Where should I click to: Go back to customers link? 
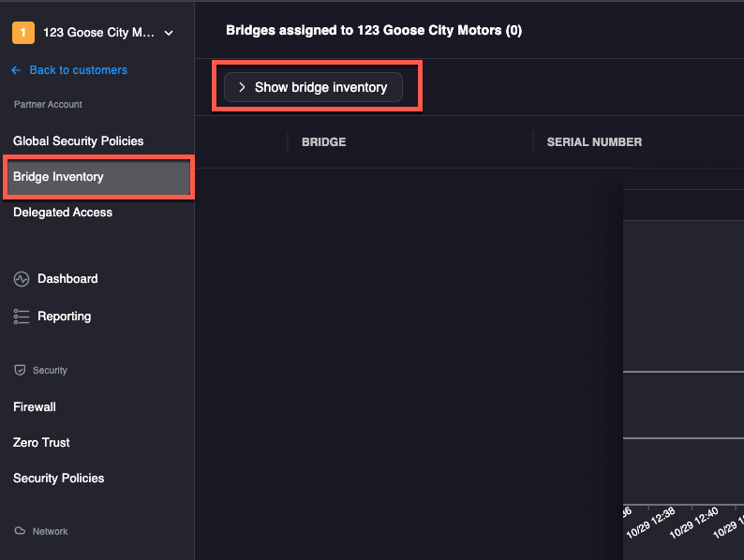[x=78, y=70]
